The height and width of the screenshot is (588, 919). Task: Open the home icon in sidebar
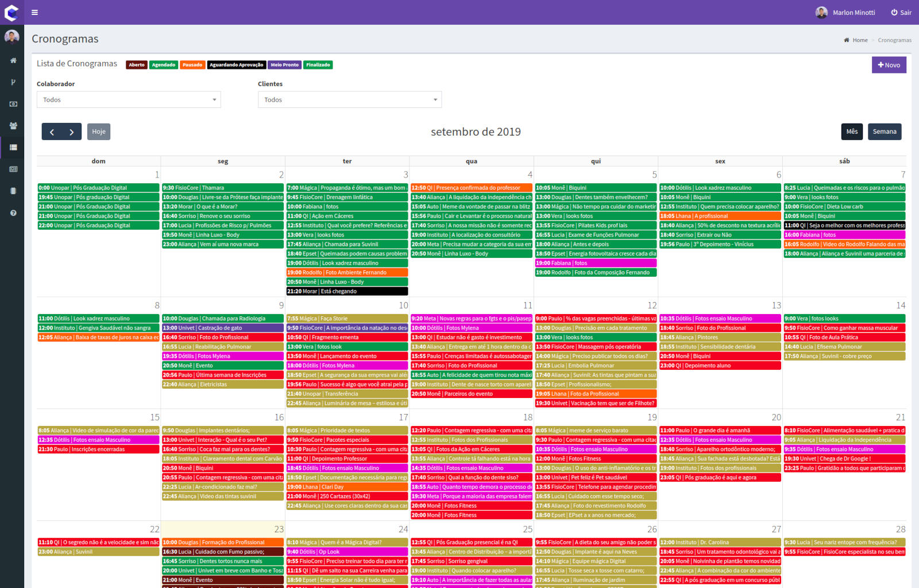tap(13, 60)
